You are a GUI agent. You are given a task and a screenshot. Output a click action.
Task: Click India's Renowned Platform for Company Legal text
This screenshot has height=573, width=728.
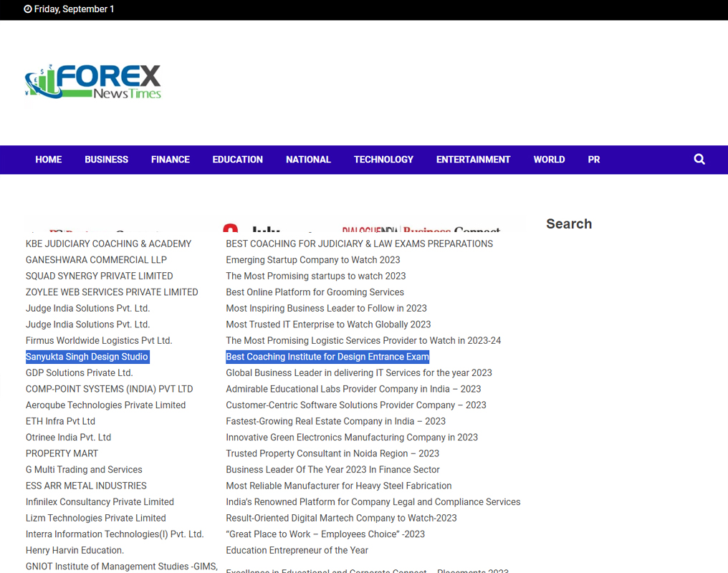(373, 502)
